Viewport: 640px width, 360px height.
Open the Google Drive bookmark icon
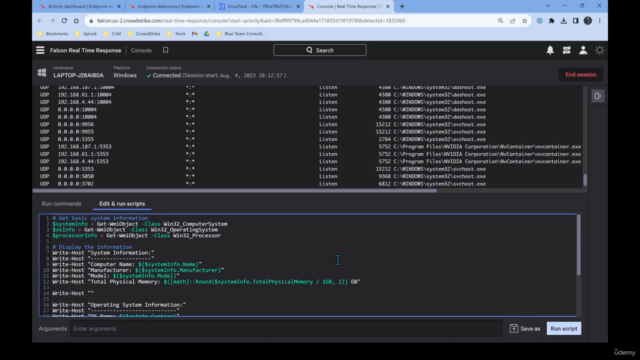[207, 33]
